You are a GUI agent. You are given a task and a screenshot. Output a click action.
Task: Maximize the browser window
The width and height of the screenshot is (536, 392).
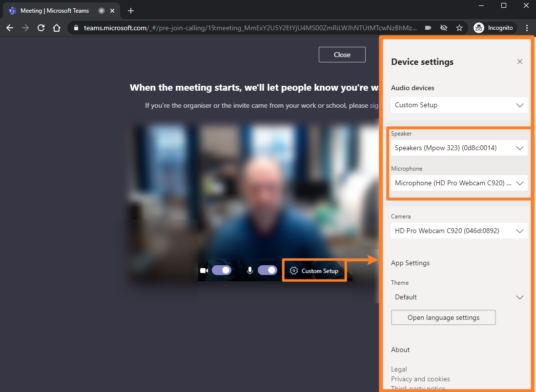[x=503, y=5]
